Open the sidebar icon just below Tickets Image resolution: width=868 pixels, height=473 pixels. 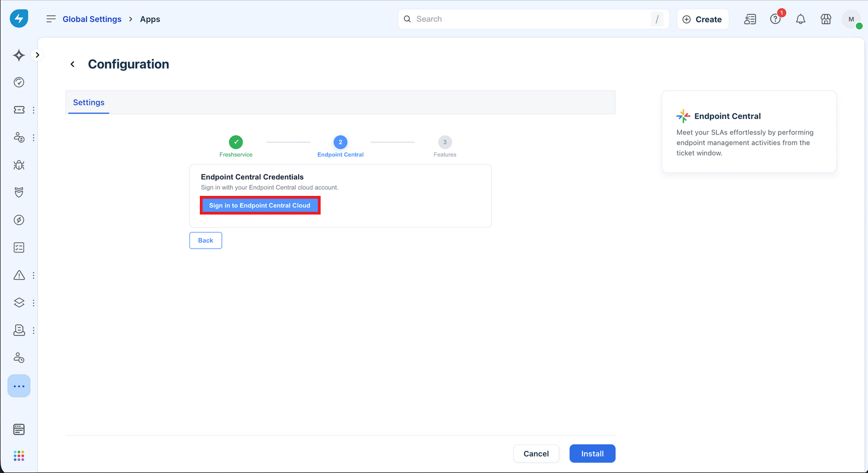point(19,137)
